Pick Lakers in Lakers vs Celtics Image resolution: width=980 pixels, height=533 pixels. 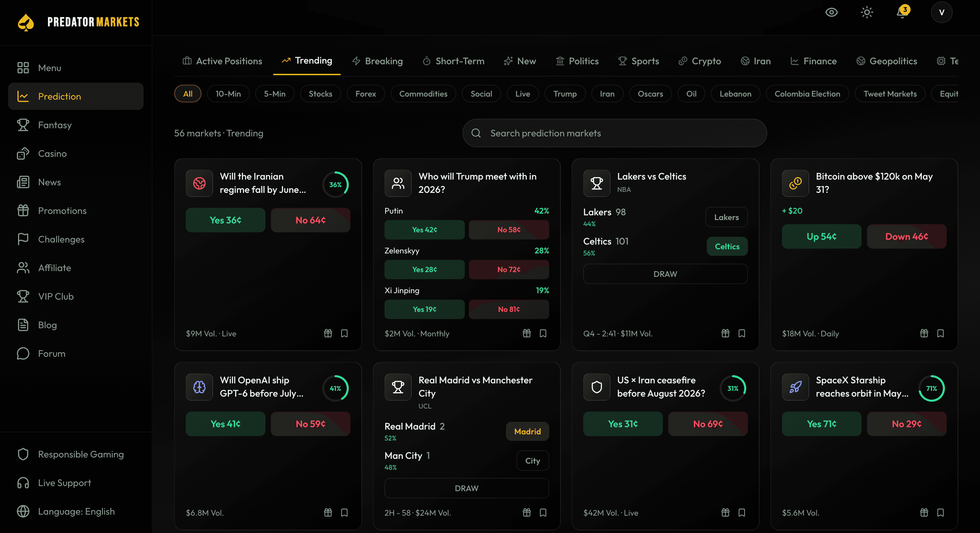click(726, 217)
